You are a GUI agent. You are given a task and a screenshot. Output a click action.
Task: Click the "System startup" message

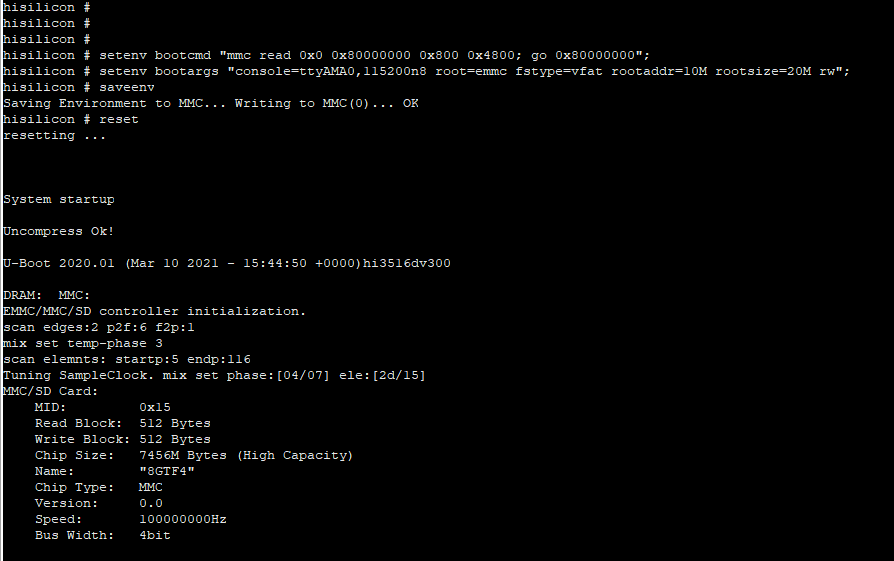coord(58,199)
